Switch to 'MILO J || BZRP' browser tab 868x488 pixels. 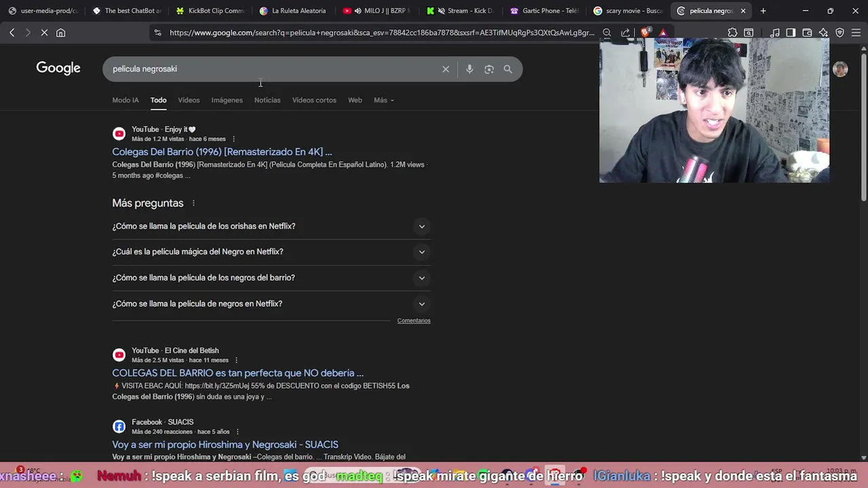378,11
